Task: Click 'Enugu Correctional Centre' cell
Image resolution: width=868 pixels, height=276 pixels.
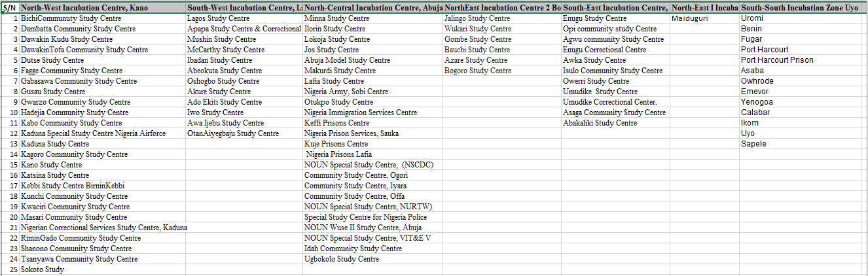Action: click(615, 50)
